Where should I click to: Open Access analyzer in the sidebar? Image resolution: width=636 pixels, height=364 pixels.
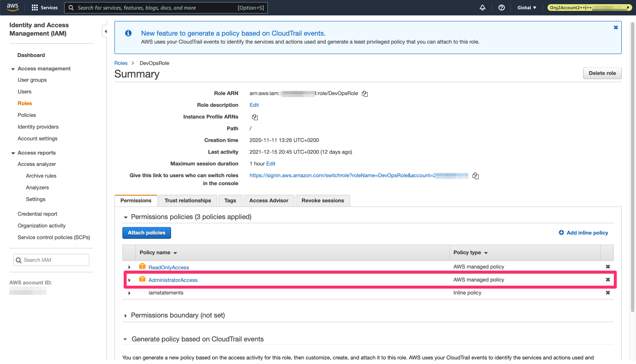36,164
